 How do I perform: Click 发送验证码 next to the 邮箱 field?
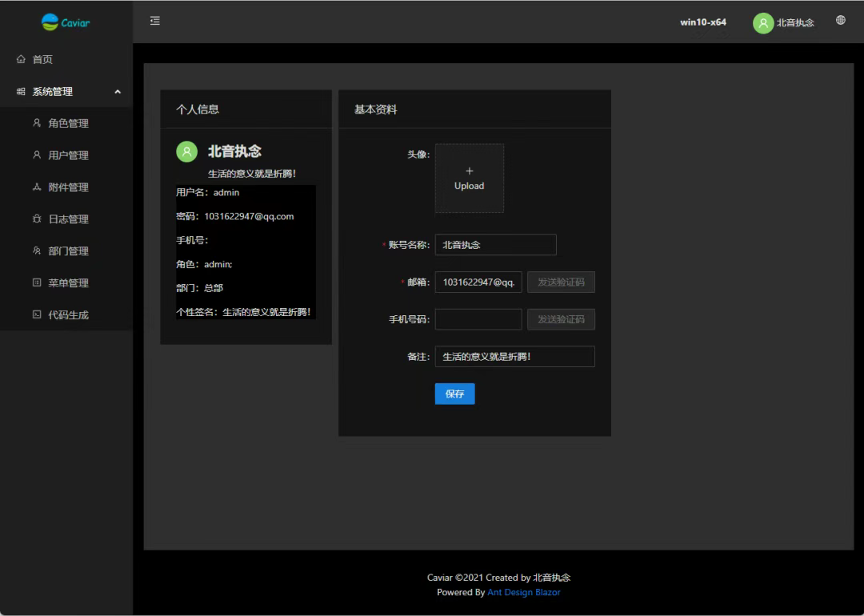[x=561, y=282]
